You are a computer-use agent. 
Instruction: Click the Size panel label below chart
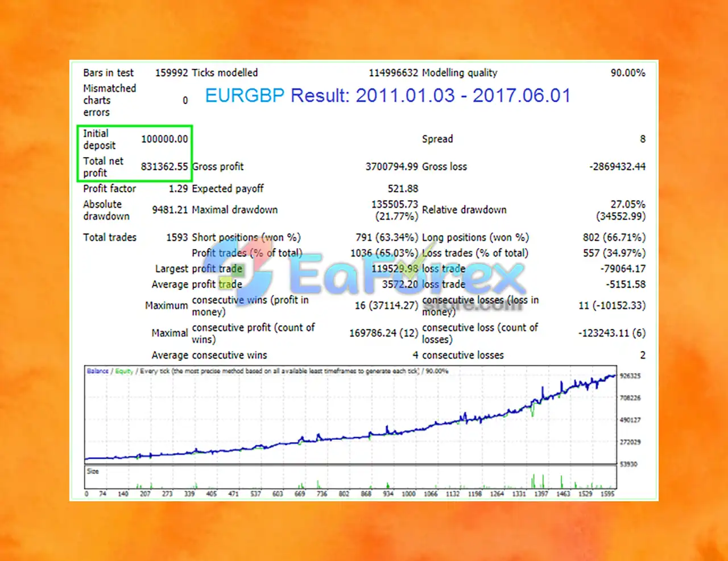click(93, 471)
